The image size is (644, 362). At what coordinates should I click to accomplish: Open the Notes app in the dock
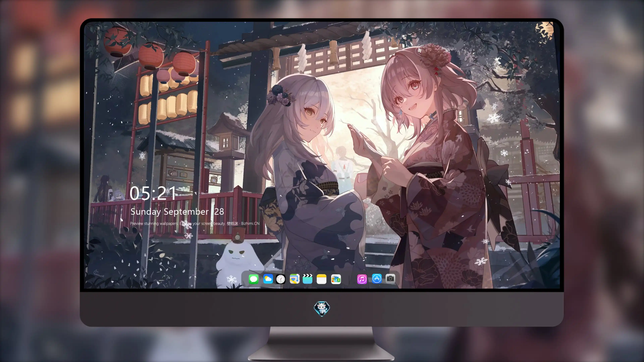point(321,279)
